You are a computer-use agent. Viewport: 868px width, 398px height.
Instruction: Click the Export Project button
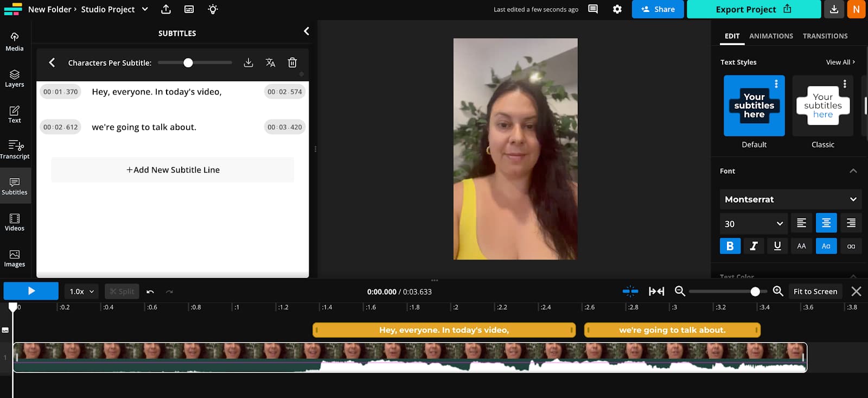753,9
